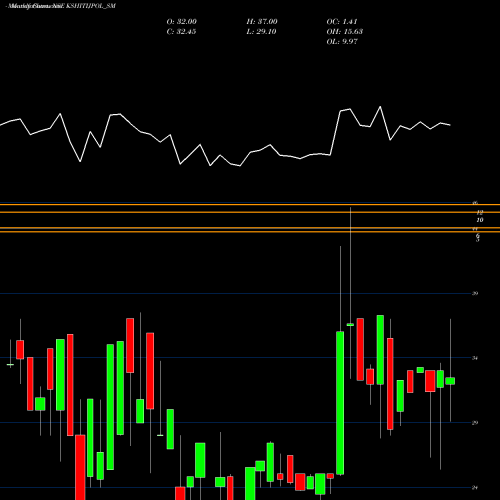Click the close value 'C: 32.45'
Image resolution: width=500 pixels, height=500 pixels.
(181, 32)
